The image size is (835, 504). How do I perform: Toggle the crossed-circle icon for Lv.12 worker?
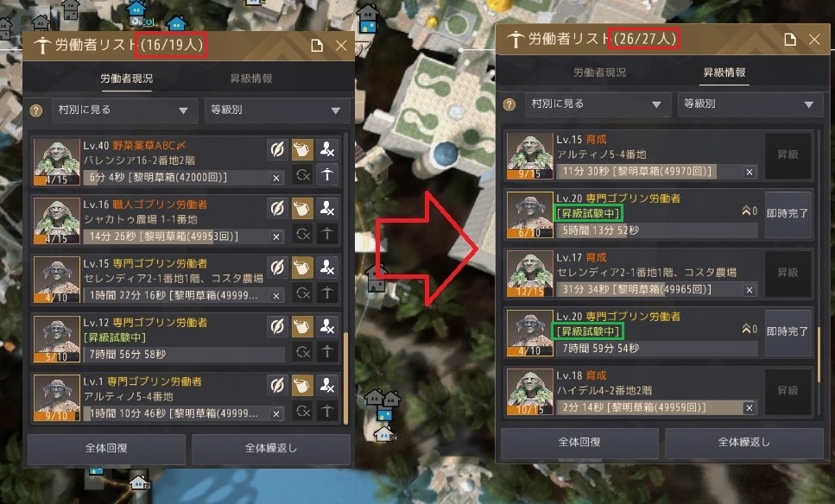click(x=277, y=327)
